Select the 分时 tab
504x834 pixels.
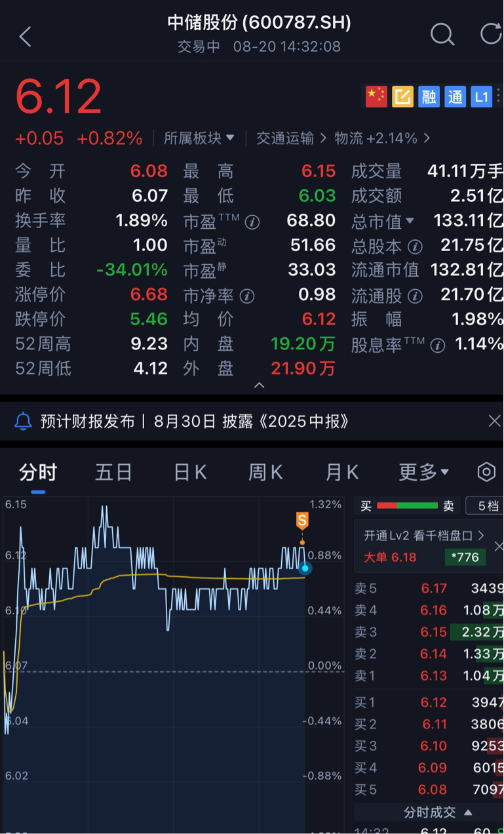click(38, 472)
